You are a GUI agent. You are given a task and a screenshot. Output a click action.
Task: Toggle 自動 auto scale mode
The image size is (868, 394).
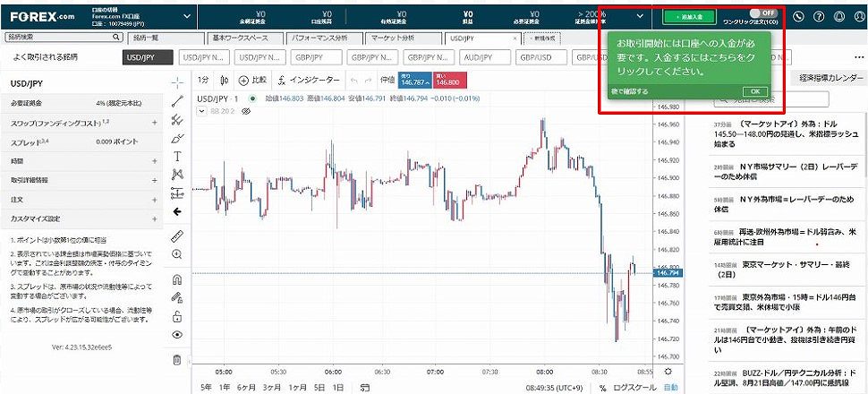coord(670,388)
